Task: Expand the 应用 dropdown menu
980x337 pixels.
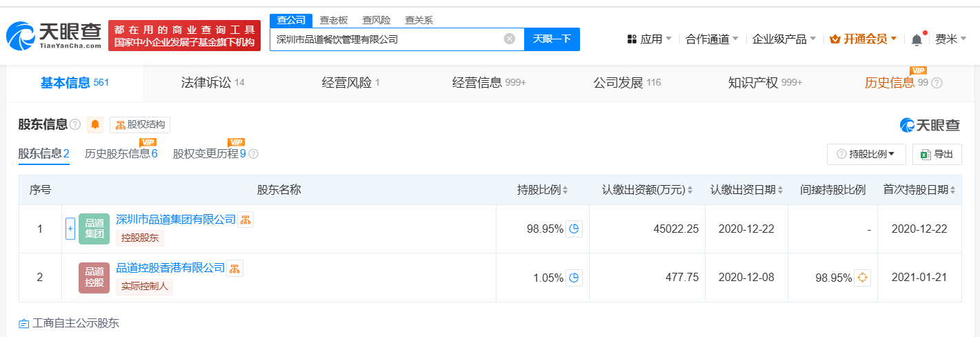Action: [x=650, y=39]
